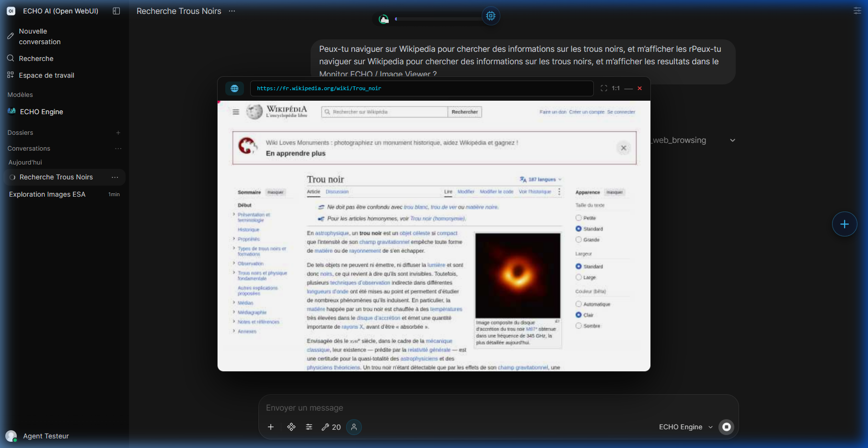Image resolution: width=868 pixels, height=448 pixels.
Task: Open the Wikipedia article tools menu (three dots)
Action: click(559, 191)
